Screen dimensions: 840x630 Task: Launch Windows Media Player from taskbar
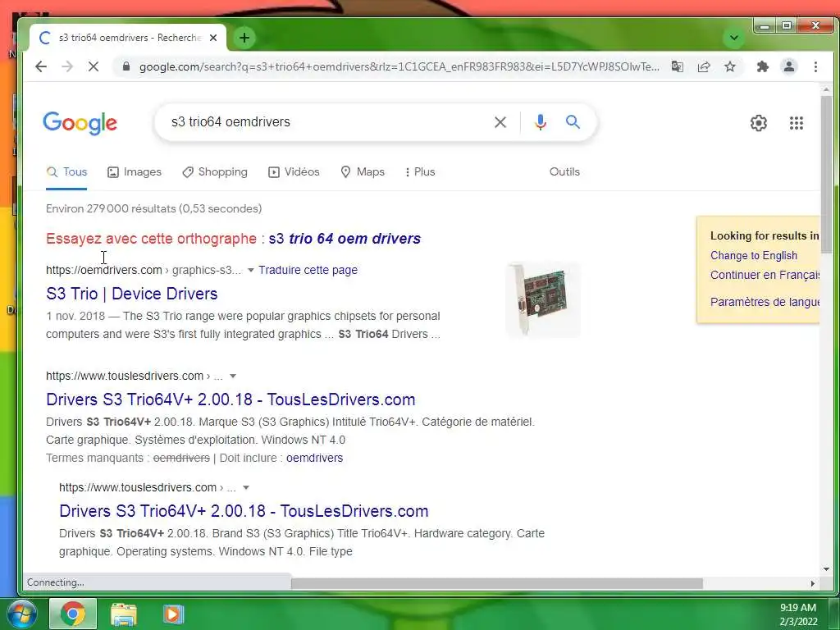pyautogui.click(x=172, y=614)
